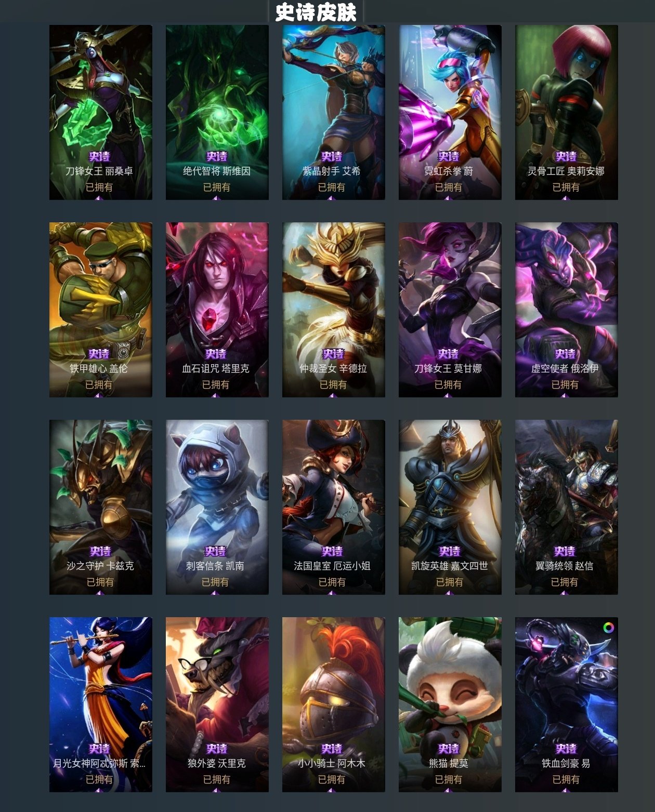The height and width of the screenshot is (812, 655).
Task: Click the 史诗 badge on 小小骑士 阿木木
Action: click(x=332, y=749)
